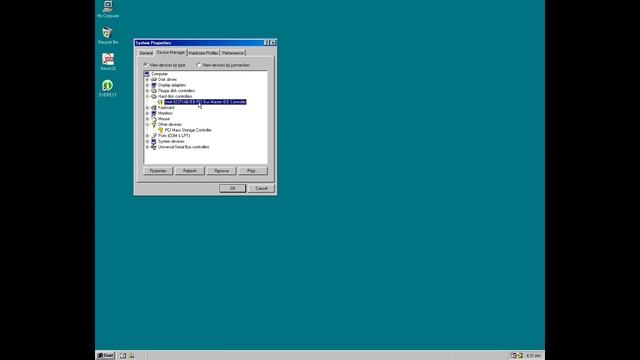Expand the Floppy disk controllers branch
The width and height of the screenshot is (640, 360).
[x=147, y=91]
